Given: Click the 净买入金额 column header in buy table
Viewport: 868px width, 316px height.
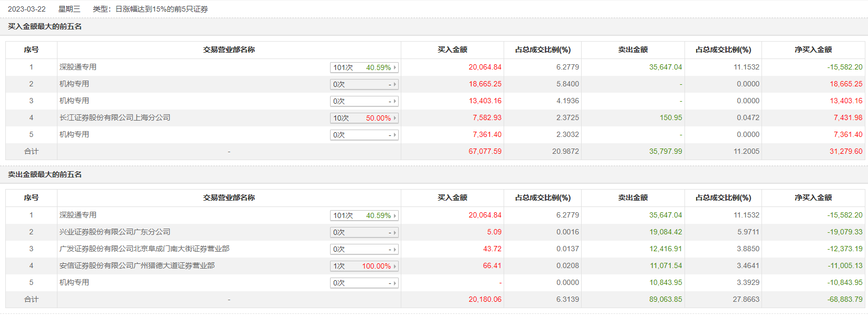Looking at the screenshot, I should [x=813, y=50].
